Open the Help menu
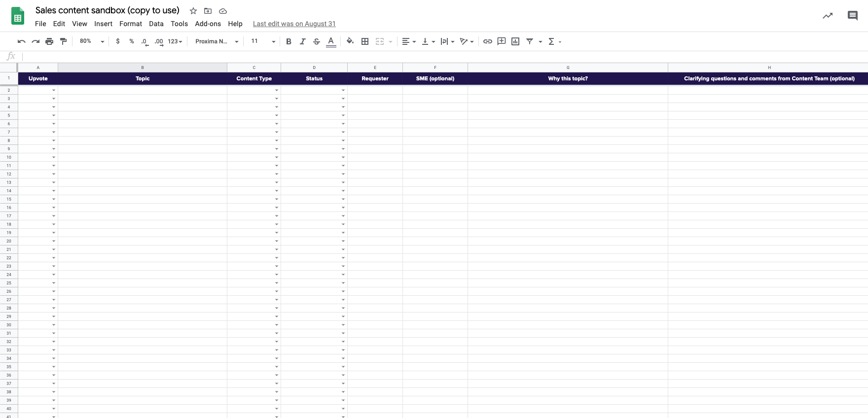 point(235,24)
